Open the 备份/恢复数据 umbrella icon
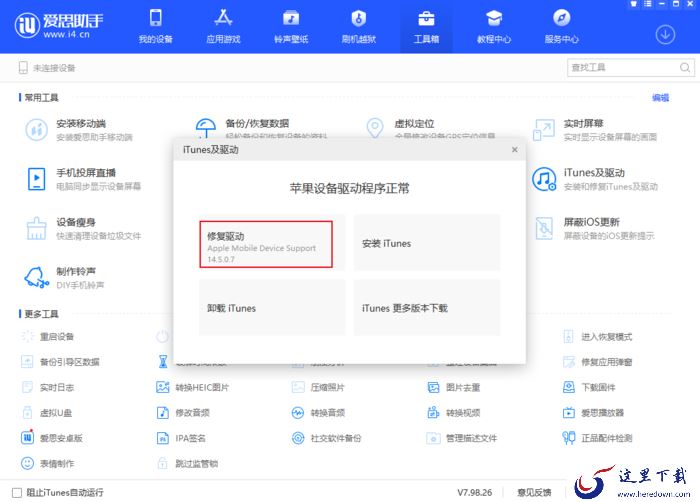This screenshot has height=502, width=700. pyautogui.click(x=205, y=128)
